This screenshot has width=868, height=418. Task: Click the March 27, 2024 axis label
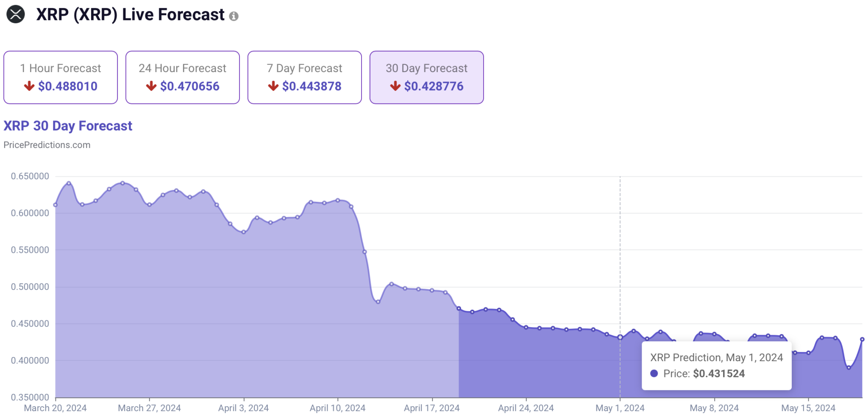[149, 408]
